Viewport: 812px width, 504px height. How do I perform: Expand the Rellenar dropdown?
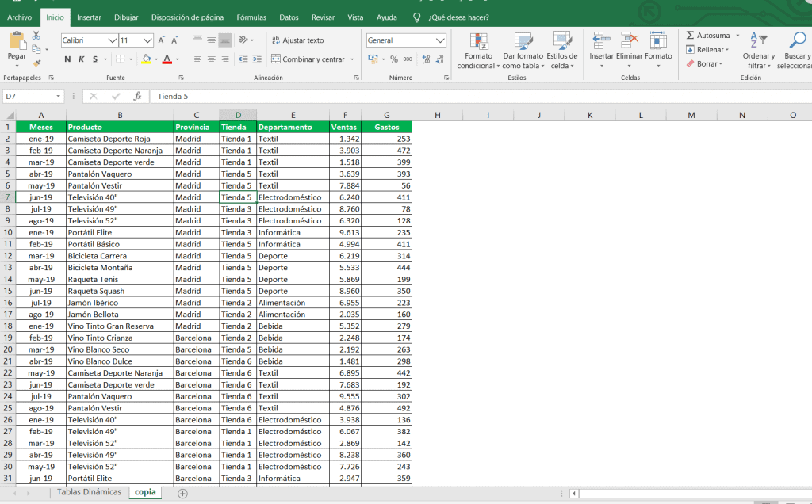pyautogui.click(x=727, y=50)
